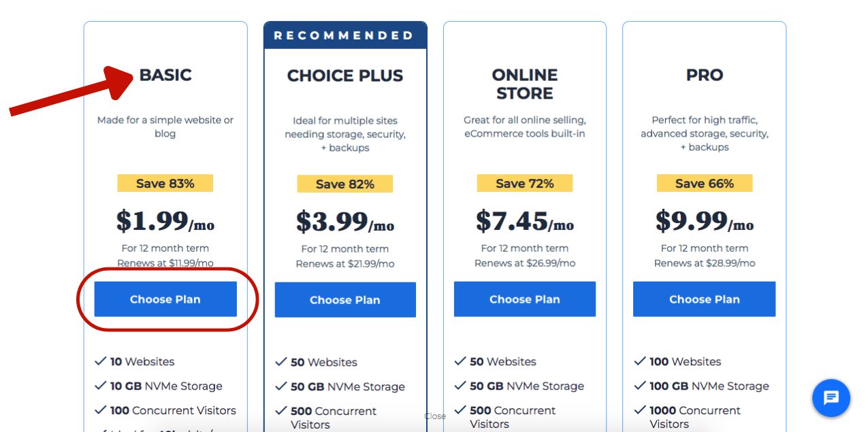
Task: Click Choose Plan under Basic
Action: click(x=165, y=299)
